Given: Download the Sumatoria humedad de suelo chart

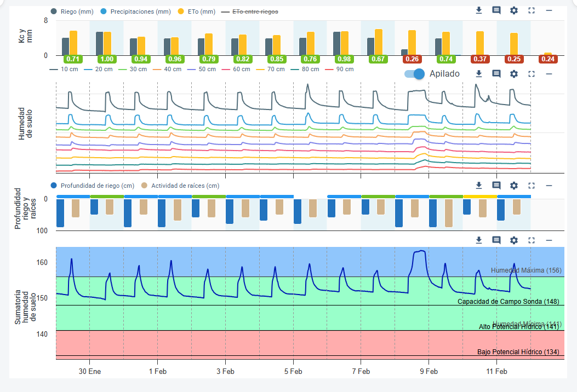Looking at the screenshot, I should point(478,240).
